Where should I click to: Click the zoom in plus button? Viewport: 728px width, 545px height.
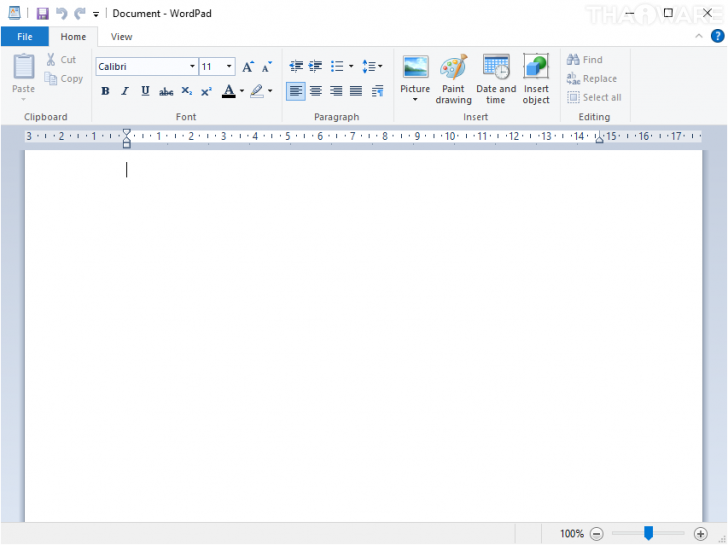coord(700,534)
